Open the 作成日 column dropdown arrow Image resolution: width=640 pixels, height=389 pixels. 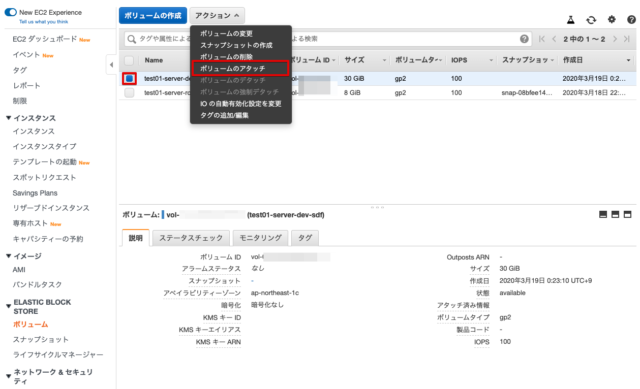(x=629, y=60)
